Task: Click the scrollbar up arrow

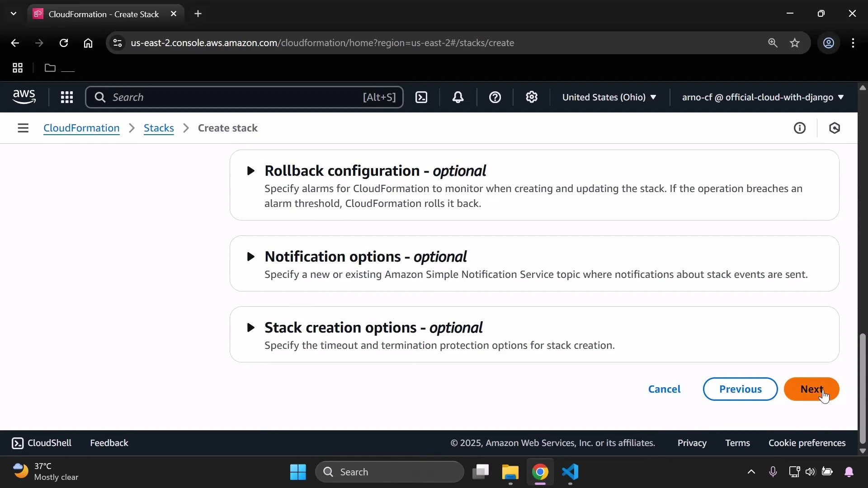Action: click(863, 88)
